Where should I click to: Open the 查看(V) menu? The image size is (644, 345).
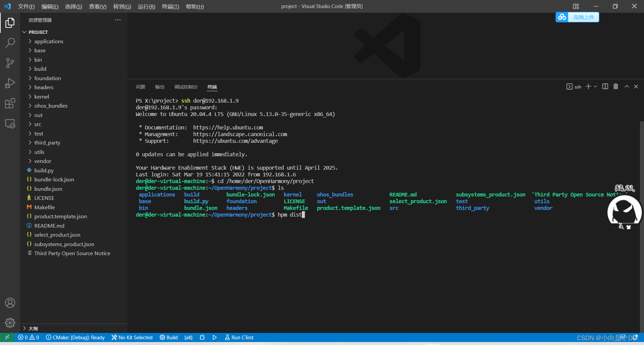pyautogui.click(x=98, y=6)
